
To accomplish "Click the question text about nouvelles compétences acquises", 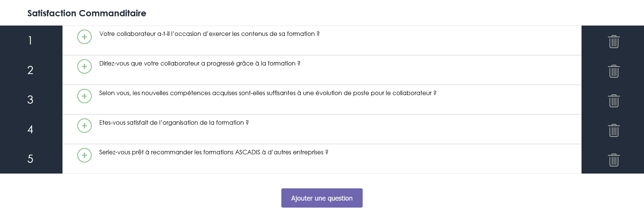I will (267, 94).
